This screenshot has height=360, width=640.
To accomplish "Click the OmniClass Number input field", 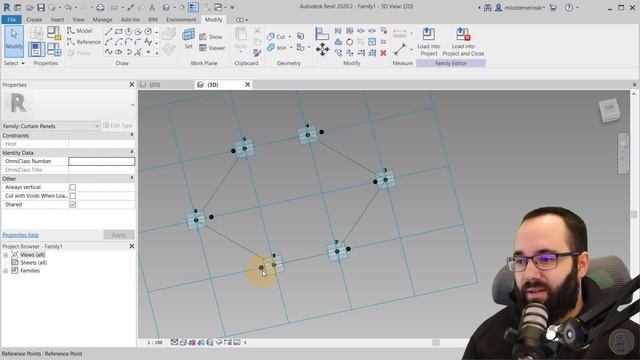I will (102, 161).
